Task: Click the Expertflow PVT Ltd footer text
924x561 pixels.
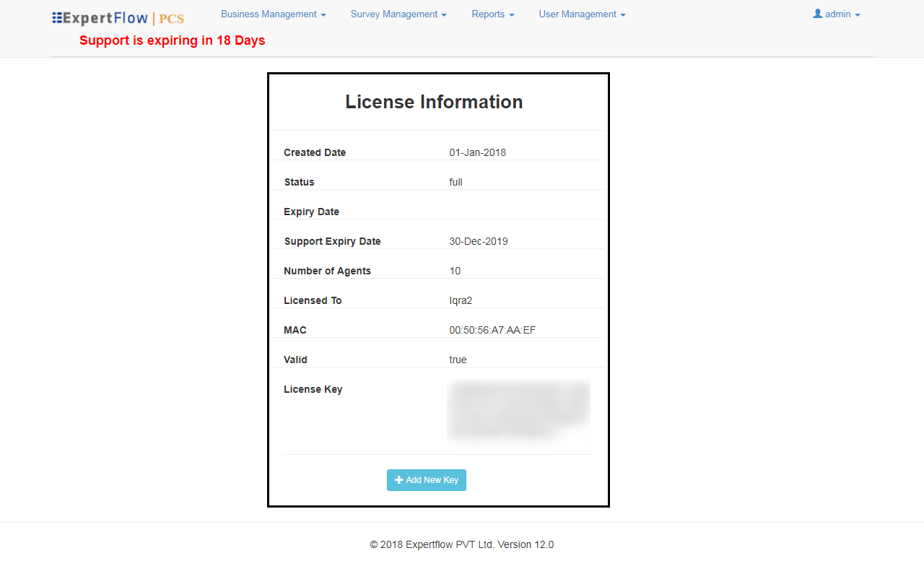Action: (x=461, y=544)
